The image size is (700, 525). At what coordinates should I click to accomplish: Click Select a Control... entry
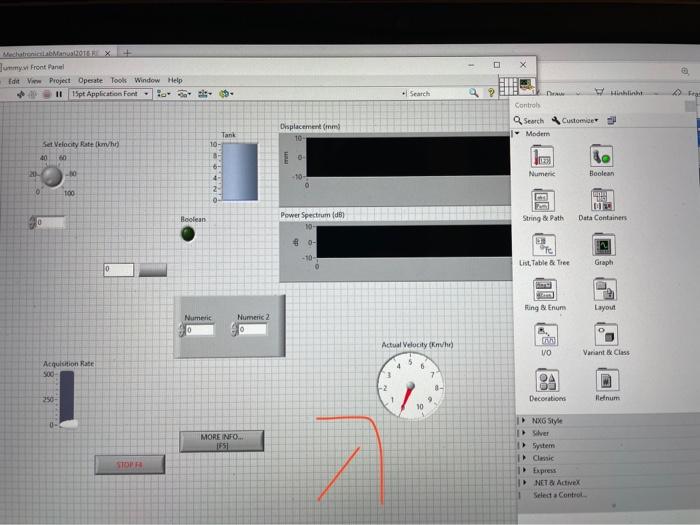(x=560, y=495)
